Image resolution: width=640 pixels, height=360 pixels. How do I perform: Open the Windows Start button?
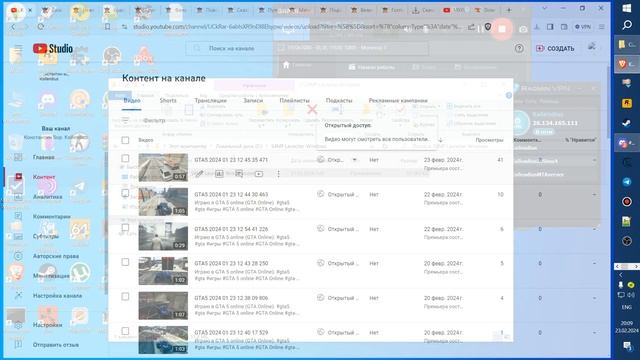point(627,8)
